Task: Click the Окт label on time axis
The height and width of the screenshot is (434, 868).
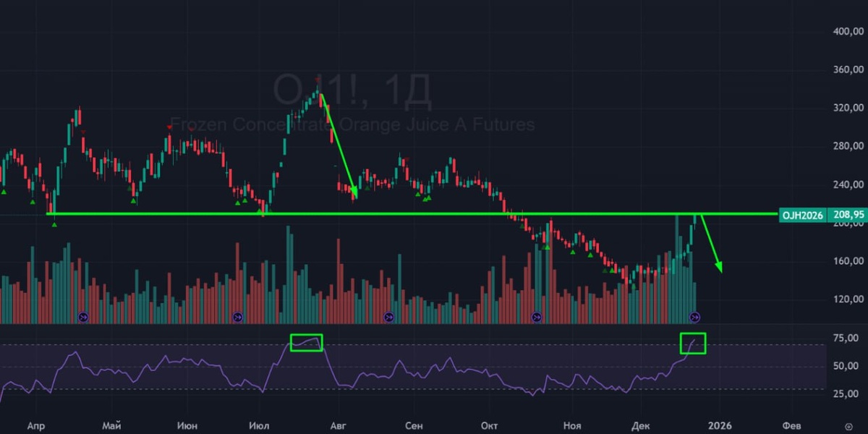Action: [490, 426]
